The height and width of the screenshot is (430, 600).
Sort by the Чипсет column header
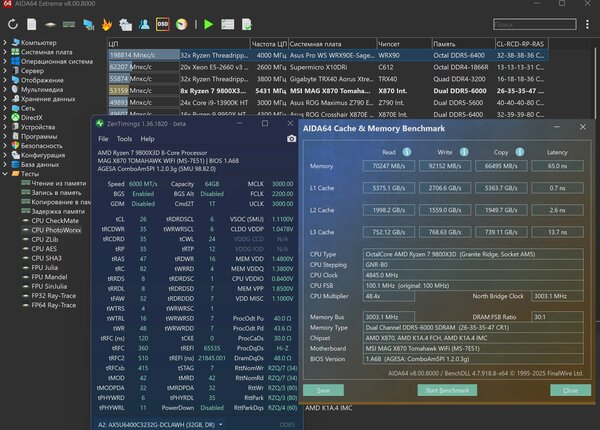404,44
